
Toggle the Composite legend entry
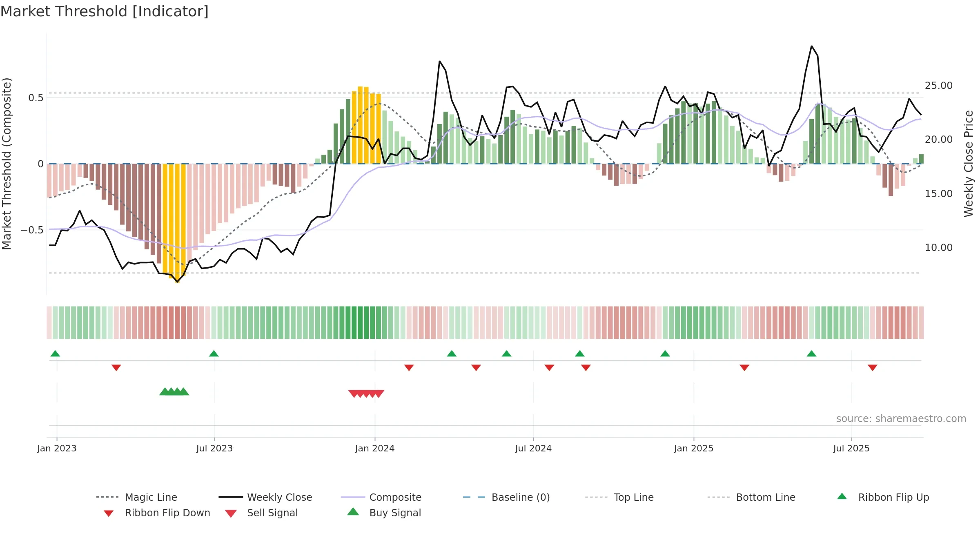[381, 497]
